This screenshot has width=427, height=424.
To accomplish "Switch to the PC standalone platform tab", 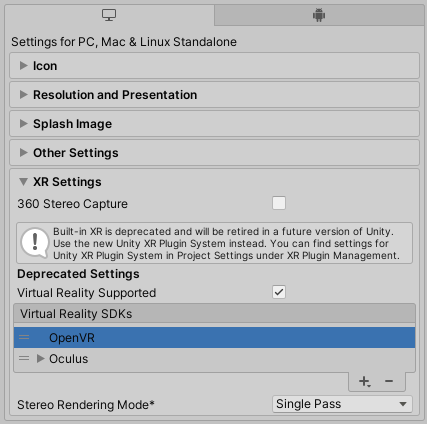I will 109,15.
